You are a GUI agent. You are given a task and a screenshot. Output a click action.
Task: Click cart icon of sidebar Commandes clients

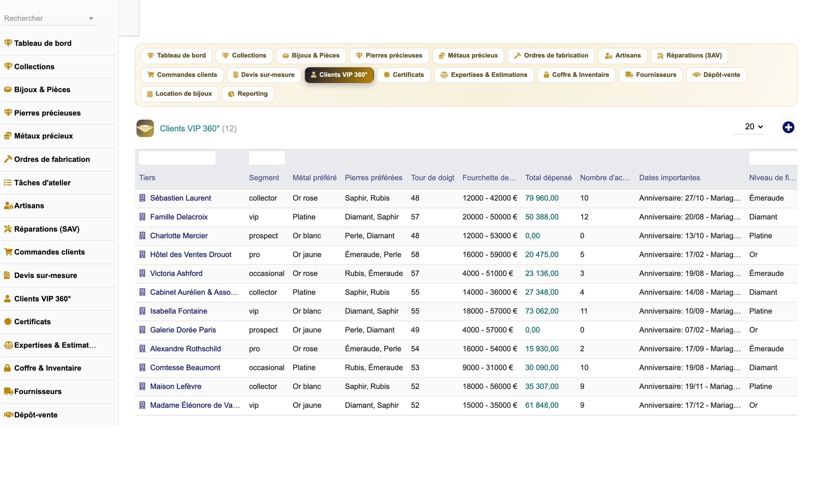pyautogui.click(x=8, y=252)
